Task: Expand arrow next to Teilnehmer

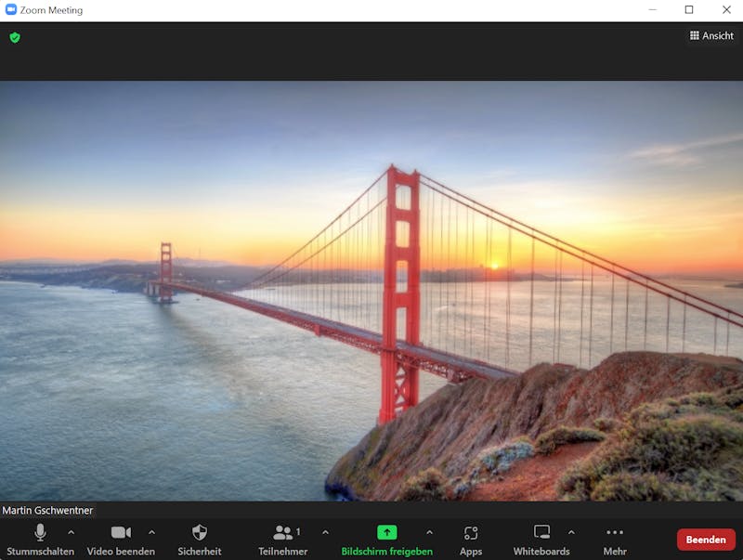Action: [x=326, y=532]
